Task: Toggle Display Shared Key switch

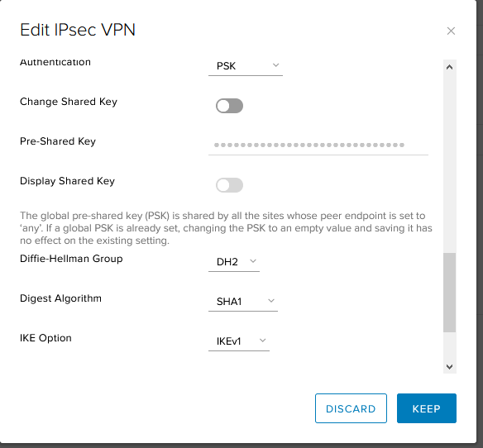Action: [x=229, y=185]
